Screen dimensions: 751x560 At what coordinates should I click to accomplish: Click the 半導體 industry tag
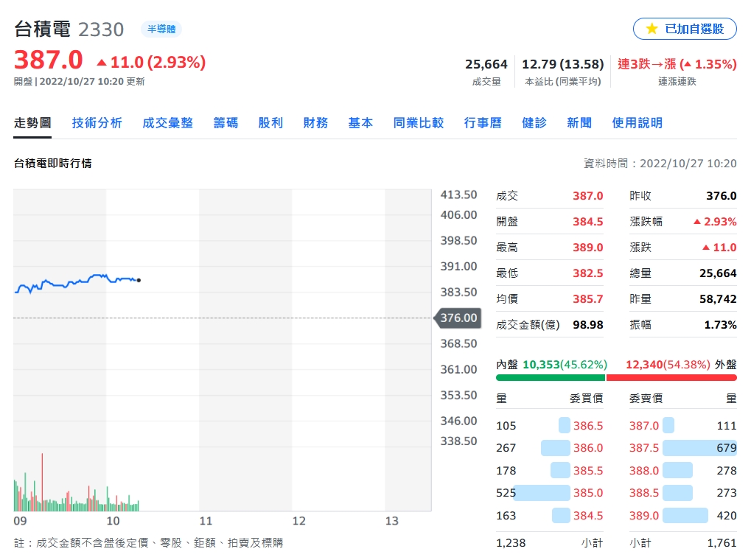coord(161,29)
